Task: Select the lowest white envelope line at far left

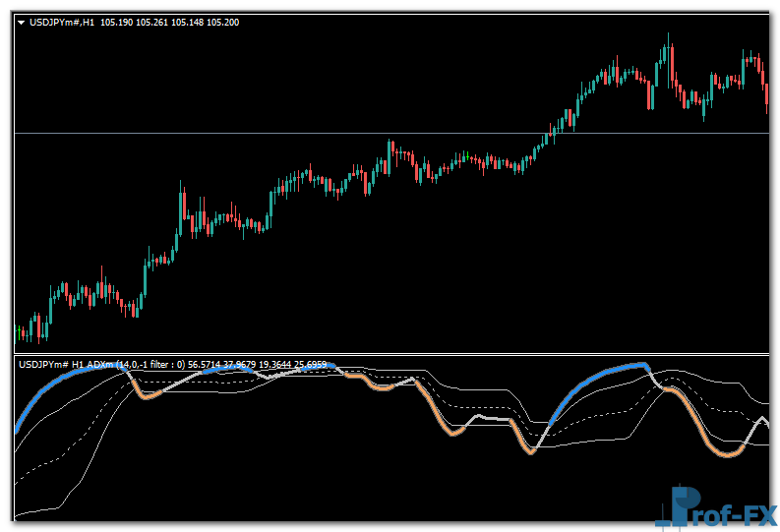Action: click(x=39, y=510)
